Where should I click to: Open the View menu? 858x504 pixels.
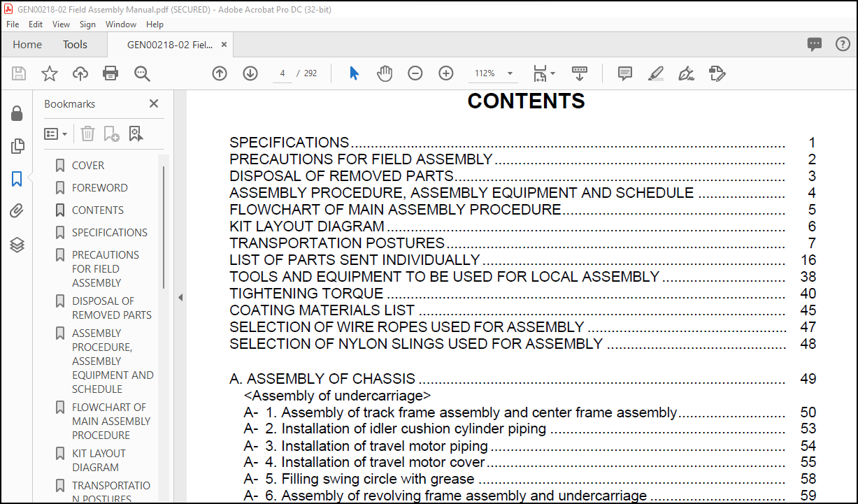(61, 24)
